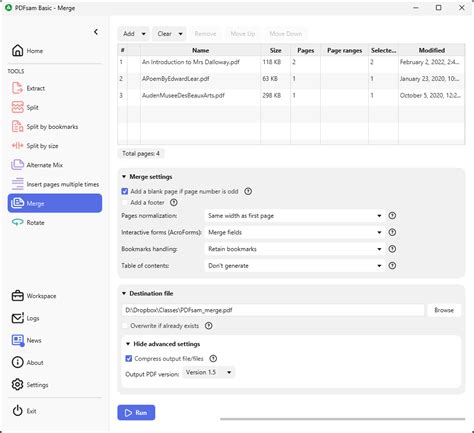Open the Extract tool icon
The height and width of the screenshot is (433, 474).
tap(17, 88)
